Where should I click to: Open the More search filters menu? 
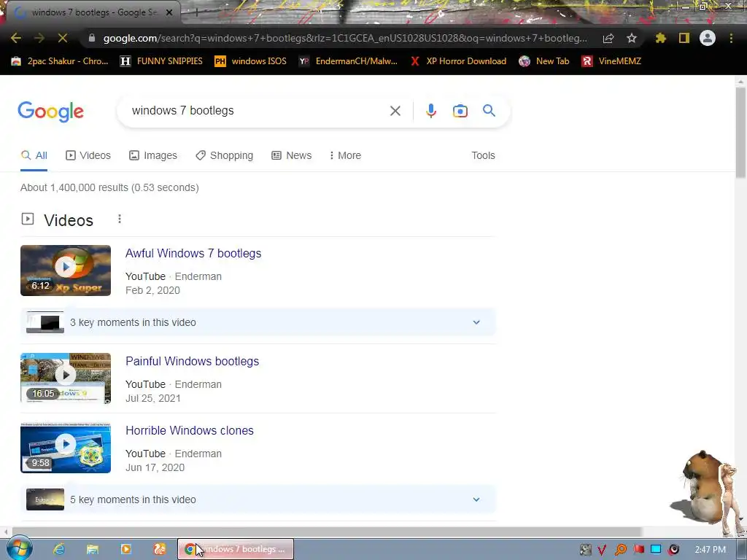[345, 156]
